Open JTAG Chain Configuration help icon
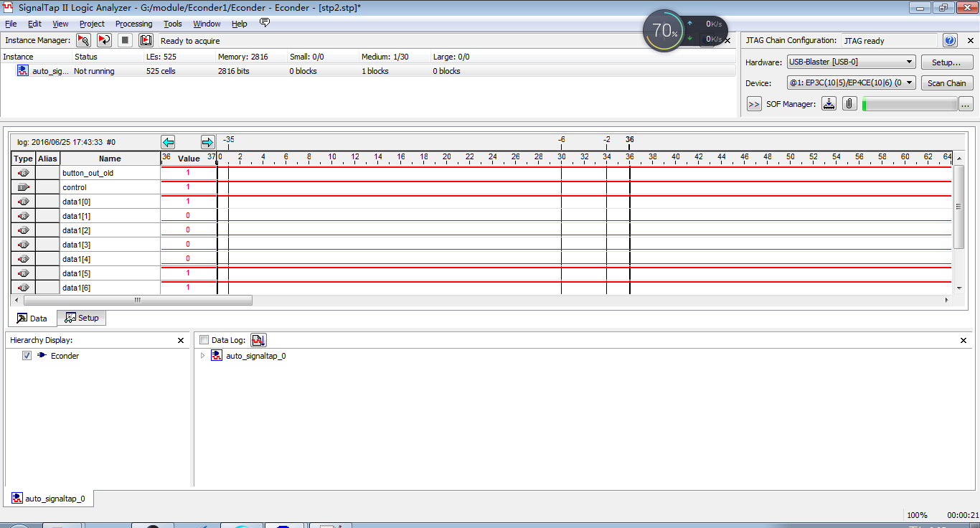980x528 pixels. pyautogui.click(x=950, y=41)
